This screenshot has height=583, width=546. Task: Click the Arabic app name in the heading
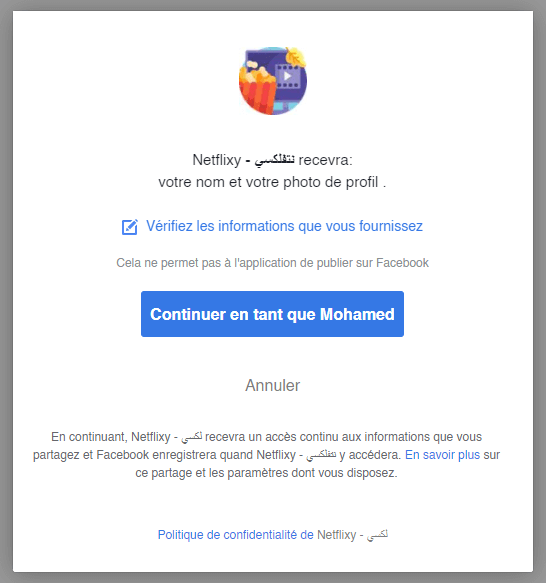click(274, 160)
